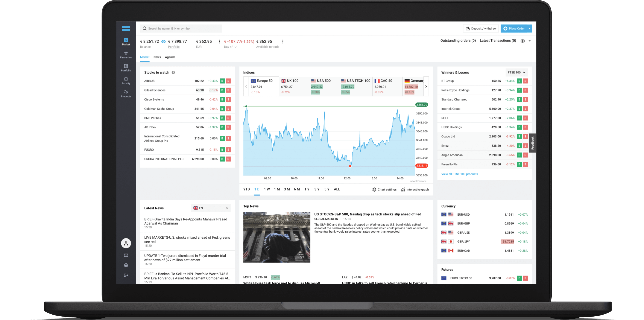Open Chart settings

click(x=384, y=190)
